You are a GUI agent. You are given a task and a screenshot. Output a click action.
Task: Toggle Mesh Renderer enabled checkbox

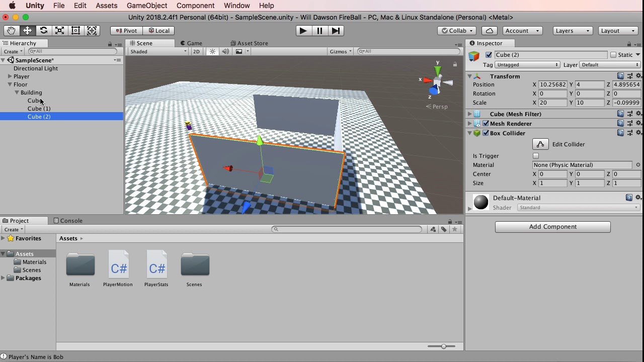click(x=486, y=124)
